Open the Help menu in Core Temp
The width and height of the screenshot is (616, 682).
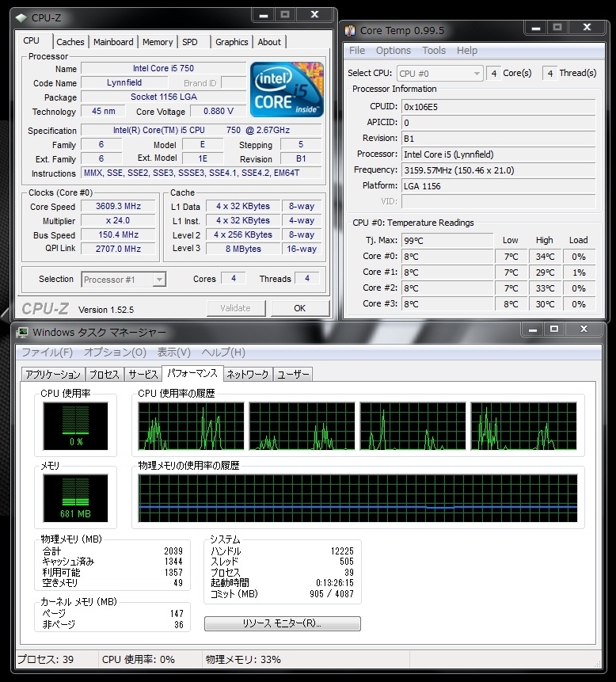coord(467,51)
